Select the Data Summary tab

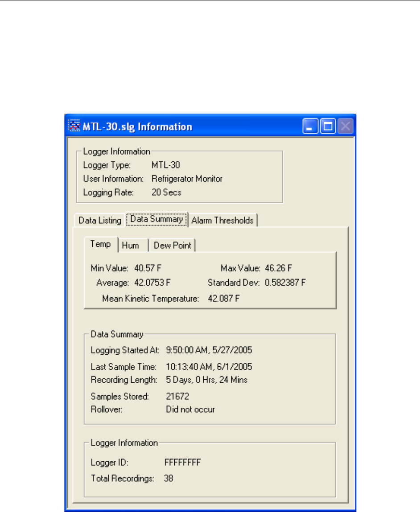[157, 219]
